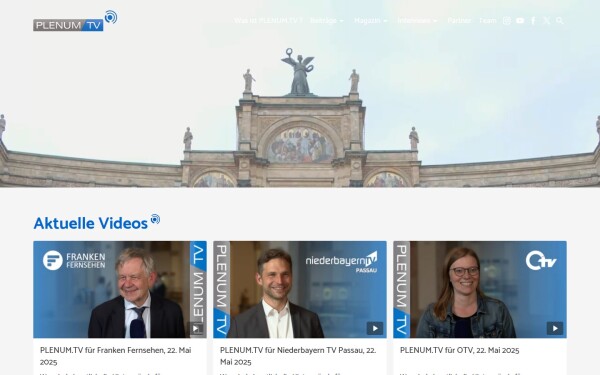This screenshot has height=375, width=600.
Task: Open 'PLENUM.TV für OTV, 22. Mai 2025'
Action: click(460, 350)
